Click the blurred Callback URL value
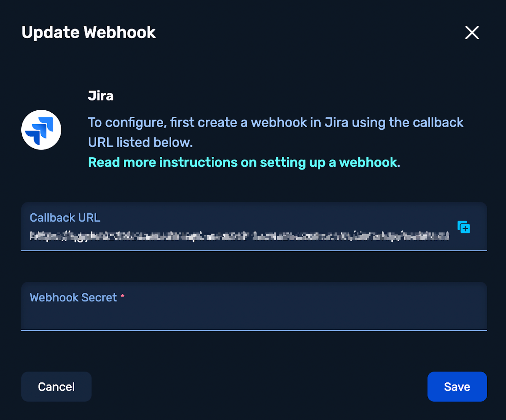The width and height of the screenshot is (506, 420). 239,236
